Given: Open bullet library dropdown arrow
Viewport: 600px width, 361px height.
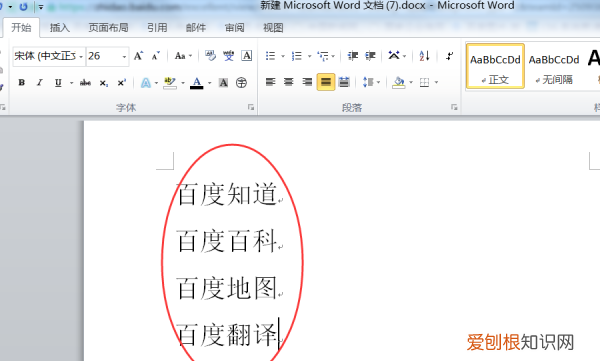Looking at the screenshot, I should point(283,56).
